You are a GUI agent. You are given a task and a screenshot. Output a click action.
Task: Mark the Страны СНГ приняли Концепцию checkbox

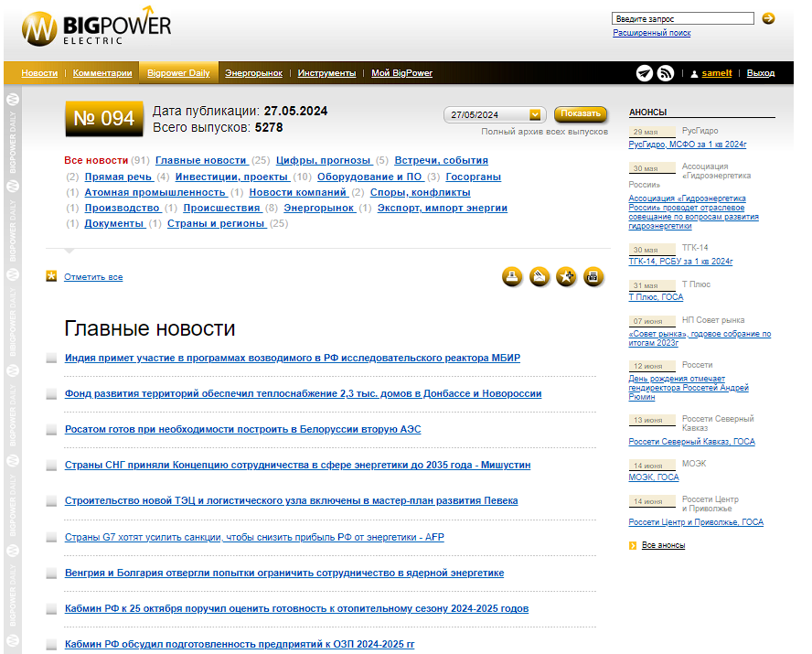click(x=51, y=465)
